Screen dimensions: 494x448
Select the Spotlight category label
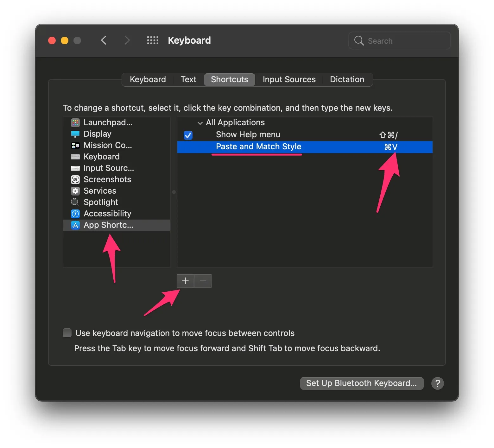(101, 202)
